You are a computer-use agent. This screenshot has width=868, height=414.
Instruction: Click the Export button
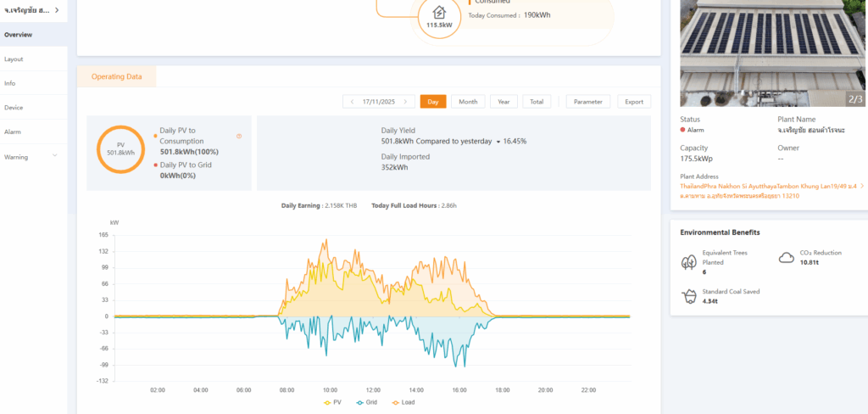click(x=634, y=102)
